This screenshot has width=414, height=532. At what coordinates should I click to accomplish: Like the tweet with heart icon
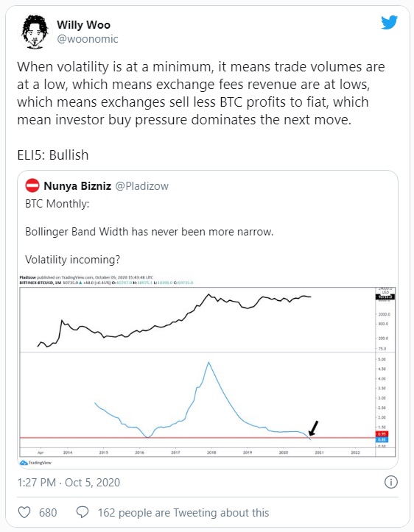pos(24,512)
